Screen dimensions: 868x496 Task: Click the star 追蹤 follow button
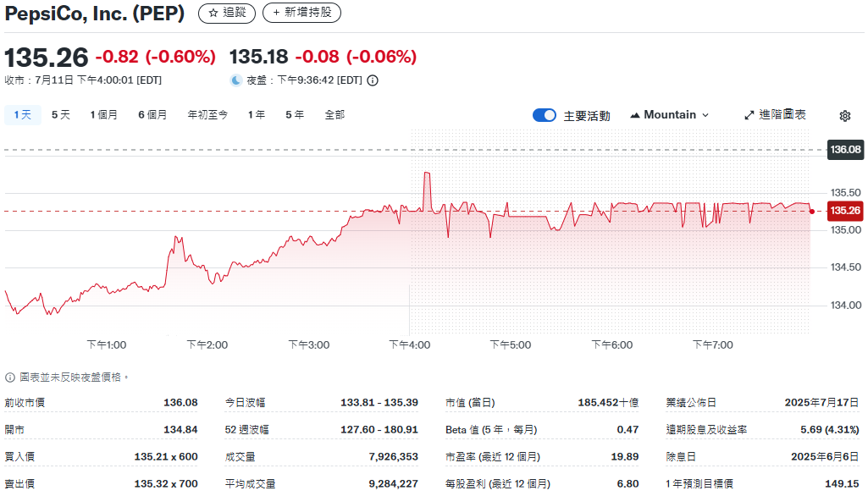(227, 13)
